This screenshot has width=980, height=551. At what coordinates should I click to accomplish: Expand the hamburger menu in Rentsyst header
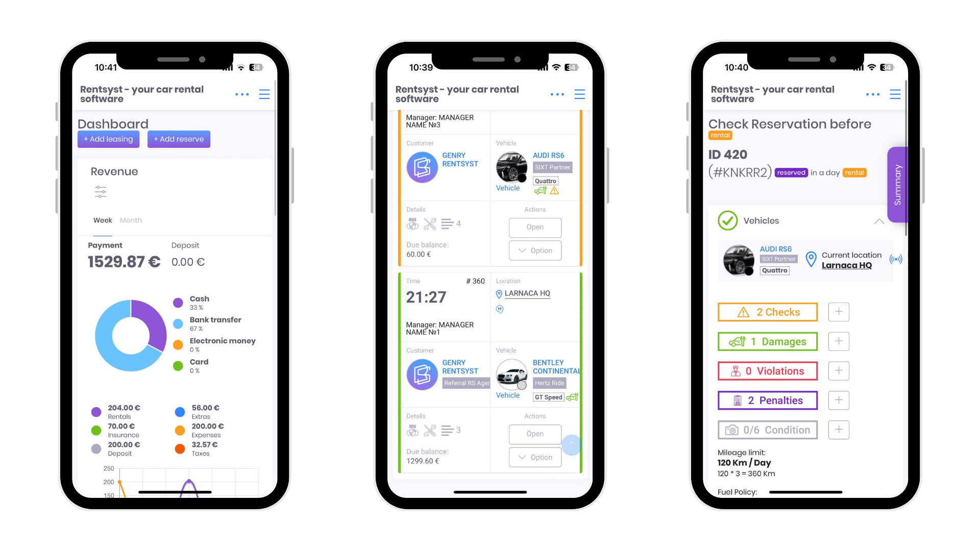(264, 94)
